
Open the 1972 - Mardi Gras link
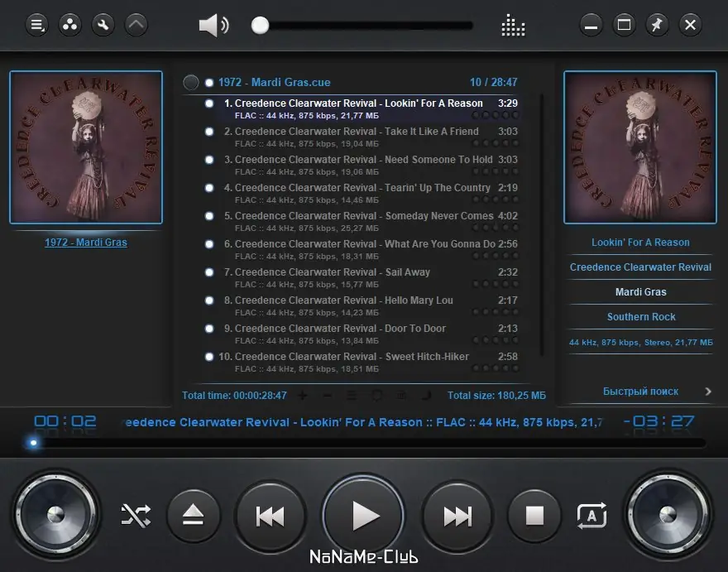[x=86, y=242]
